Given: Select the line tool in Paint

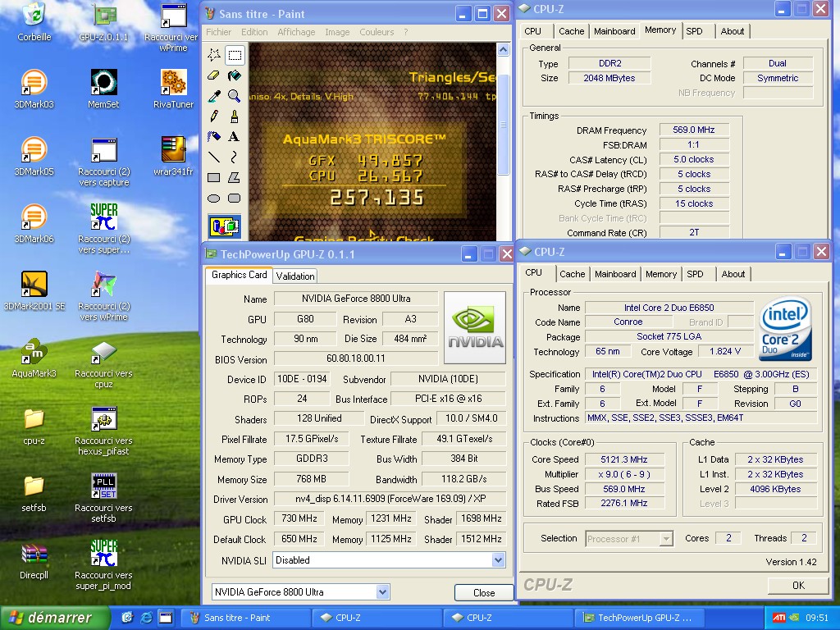Looking at the screenshot, I should coord(214,157).
